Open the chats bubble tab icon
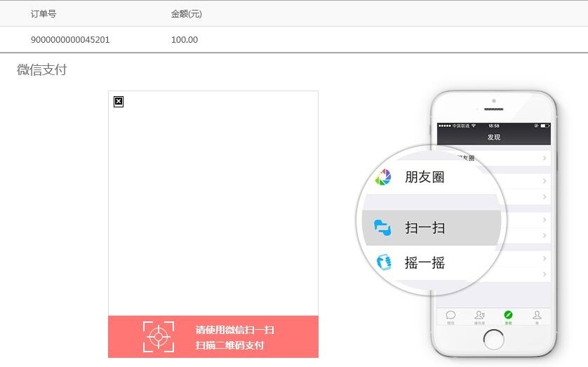The height and width of the screenshot is (367, 588). click(450, 315)
